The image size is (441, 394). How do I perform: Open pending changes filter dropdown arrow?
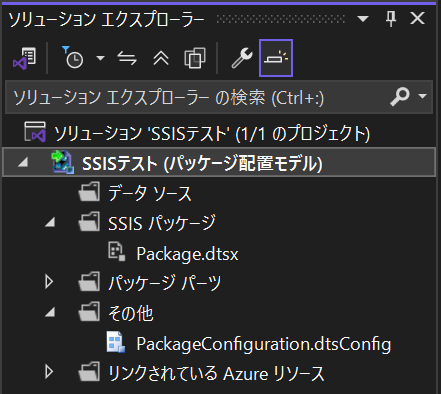tap(100, 58)
